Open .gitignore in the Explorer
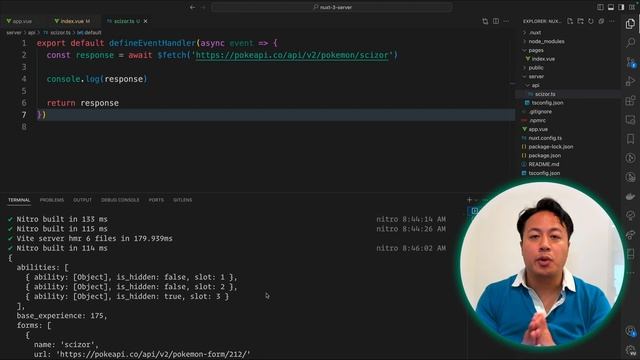640x360 pixels. coord(540,111)
